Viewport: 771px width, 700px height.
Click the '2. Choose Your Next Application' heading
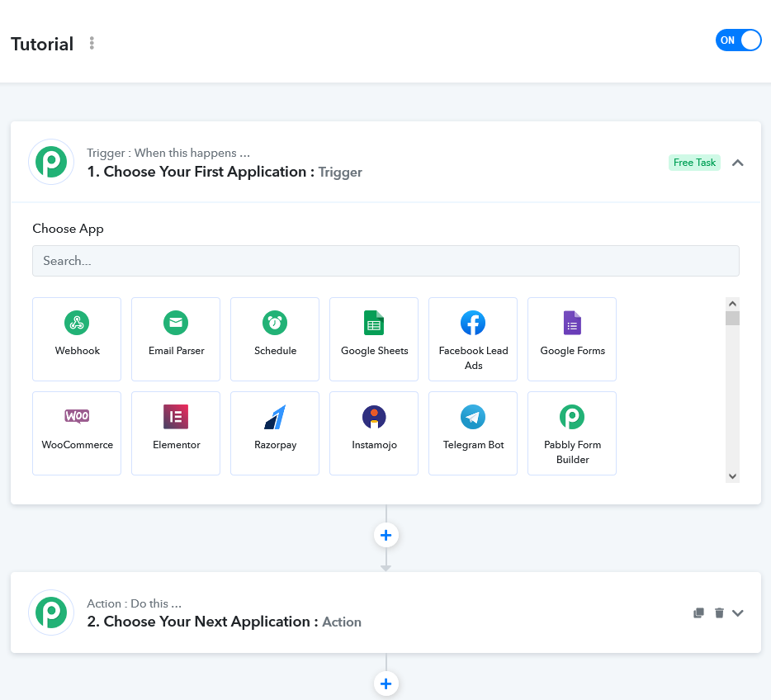point(225,622)
